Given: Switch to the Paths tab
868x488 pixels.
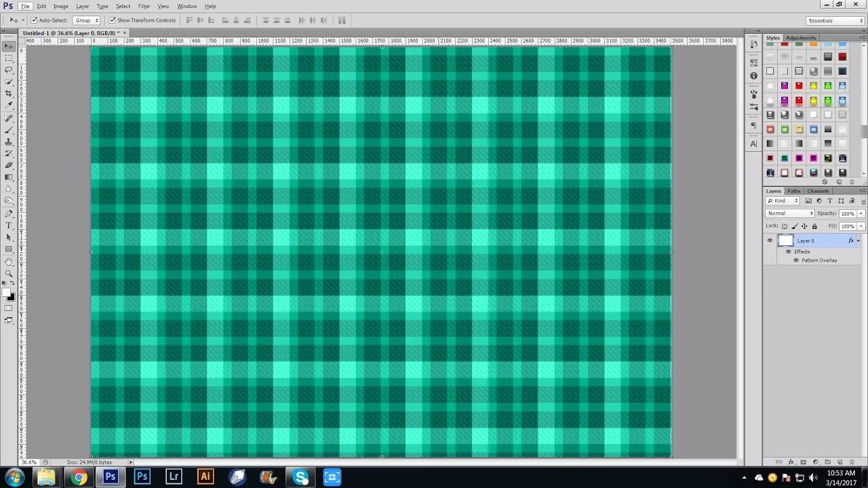Looking at the screenshot, I should click(x=794, y=191).
